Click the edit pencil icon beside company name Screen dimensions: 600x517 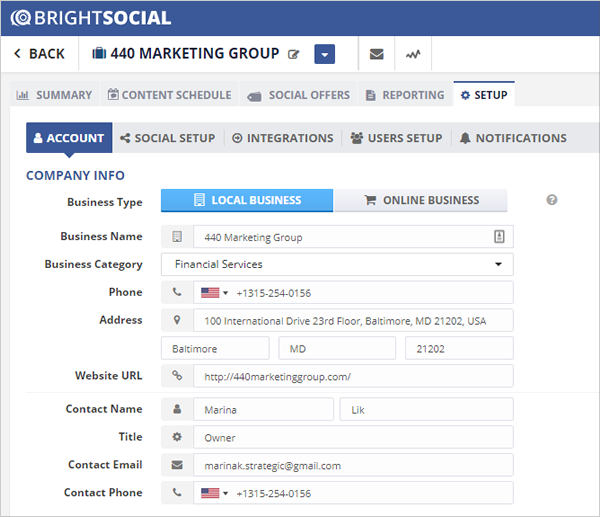click(293, 54)
